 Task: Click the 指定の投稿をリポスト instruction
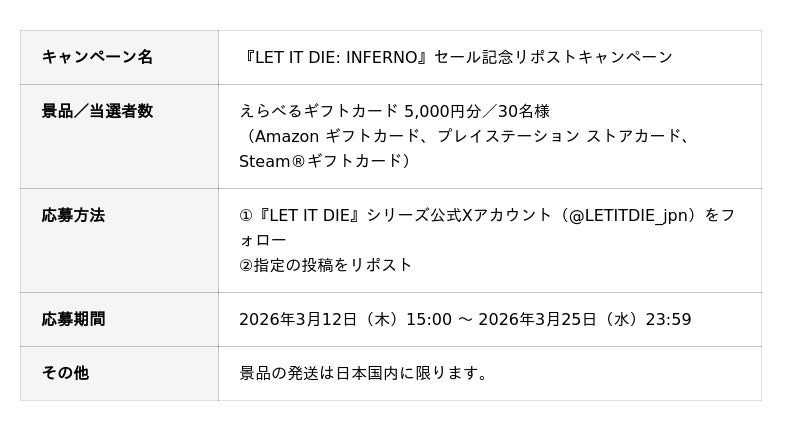[333, 265]
